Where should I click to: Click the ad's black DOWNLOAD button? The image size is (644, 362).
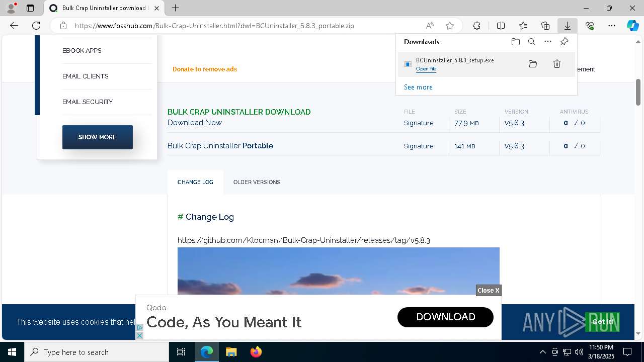[x=445, y=317]
